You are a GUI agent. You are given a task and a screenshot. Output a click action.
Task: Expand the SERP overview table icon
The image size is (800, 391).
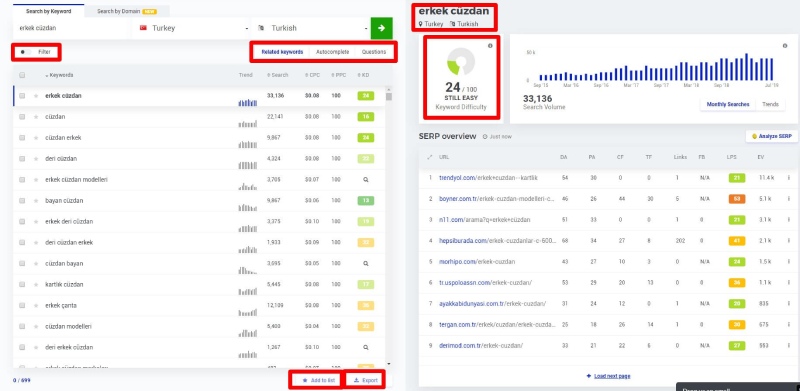click(429, 157)
